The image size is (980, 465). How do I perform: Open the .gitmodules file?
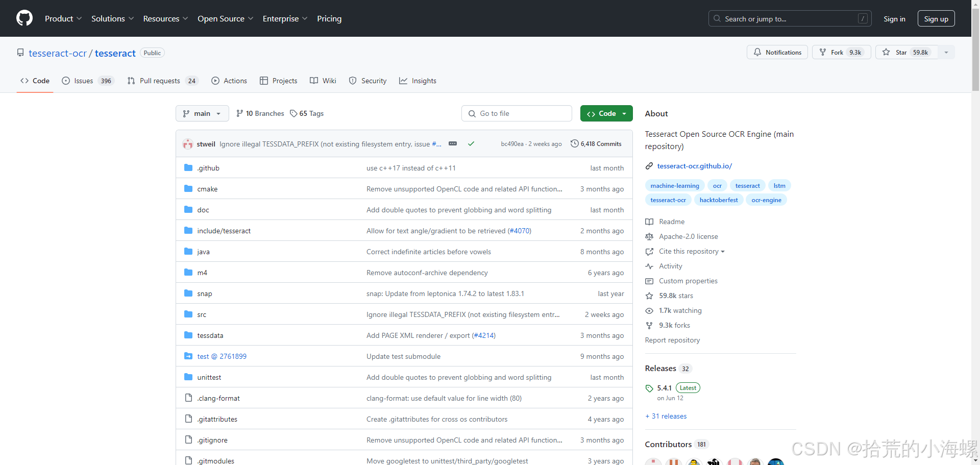[216, 461]
